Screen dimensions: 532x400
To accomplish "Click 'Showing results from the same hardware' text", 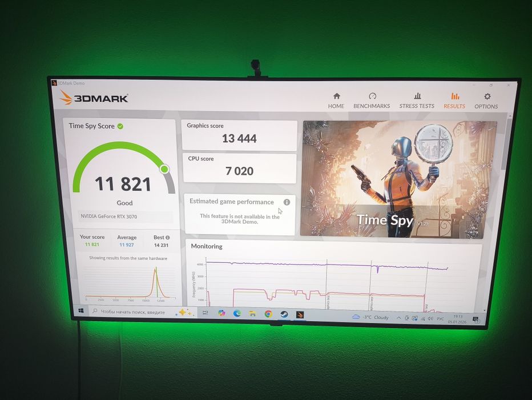I will click(128, 258).
